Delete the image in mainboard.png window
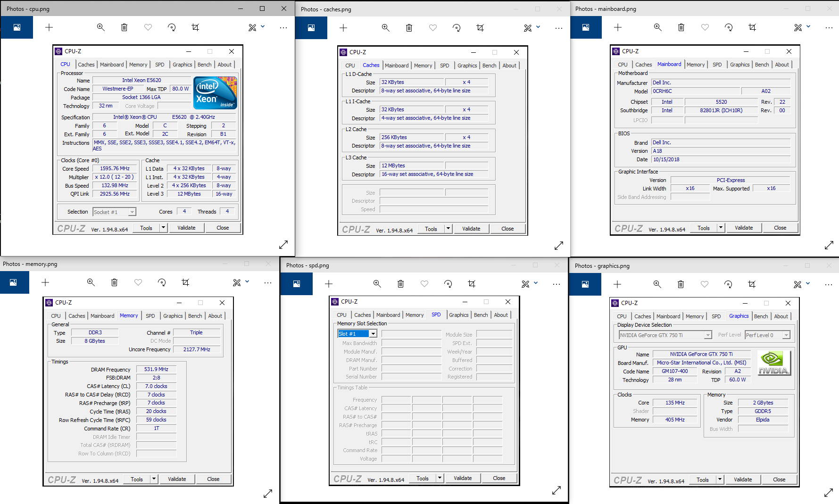This screenshot has width=839, height=504. tap(681, 27)
